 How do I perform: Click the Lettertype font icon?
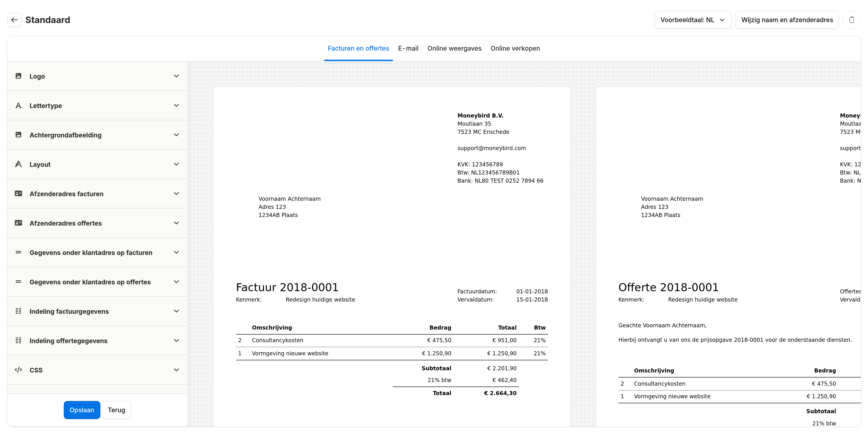point(19,106)
